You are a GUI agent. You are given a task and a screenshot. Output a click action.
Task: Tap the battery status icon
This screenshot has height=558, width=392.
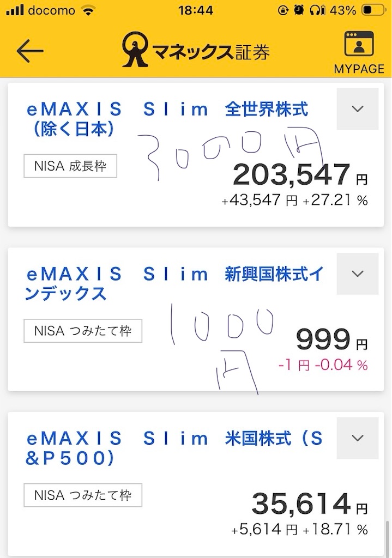point(373,10)
